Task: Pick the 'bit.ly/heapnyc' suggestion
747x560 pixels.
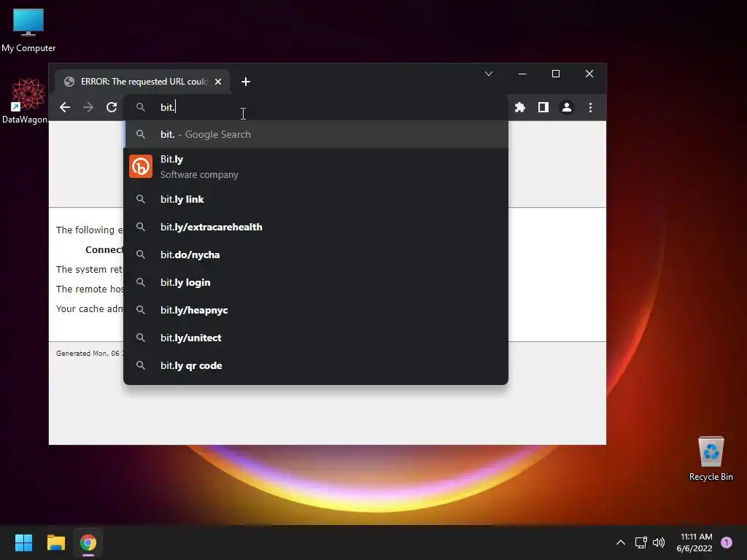Action: coord(315,310)
